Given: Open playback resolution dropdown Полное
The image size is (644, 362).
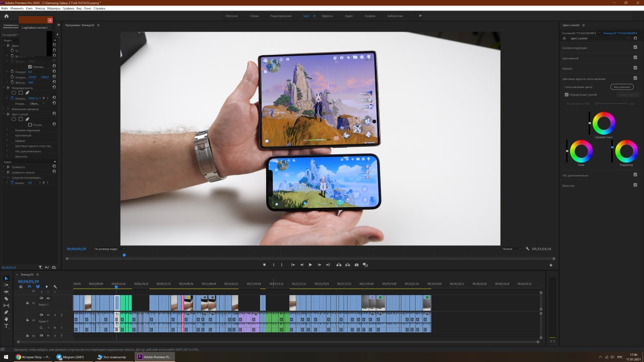Looking at the screenshot, I should click(512, 249).
